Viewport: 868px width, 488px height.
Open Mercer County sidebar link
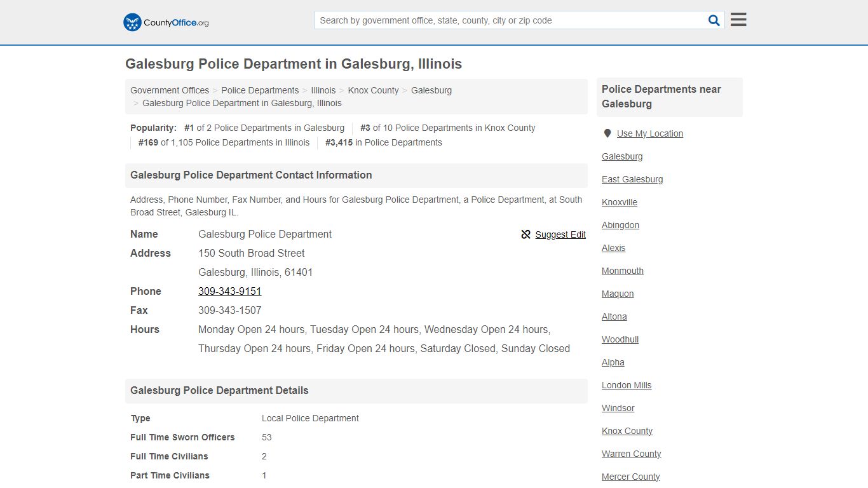point(631,477)
